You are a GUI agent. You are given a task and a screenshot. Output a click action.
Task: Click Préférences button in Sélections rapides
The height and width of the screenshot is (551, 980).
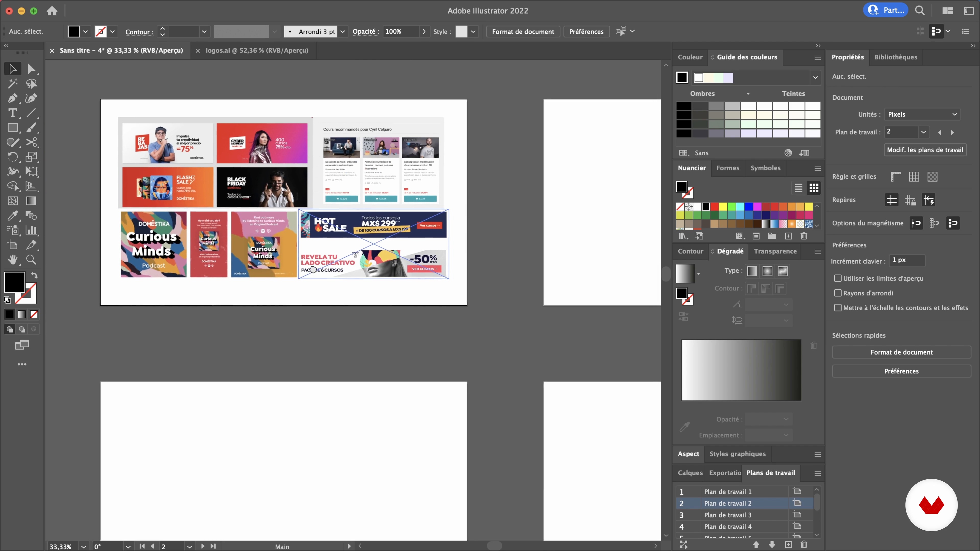tap(901, 371)
